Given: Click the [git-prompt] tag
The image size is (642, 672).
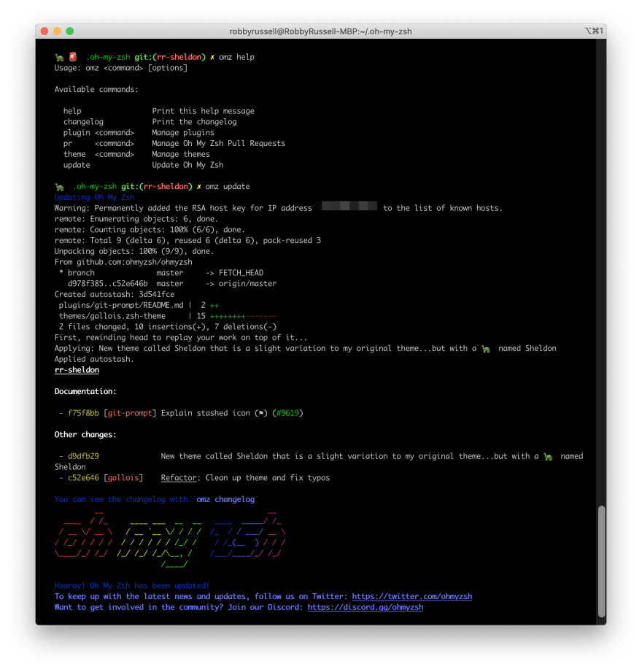Looking at the screenshot, I should tap(130, 413).
